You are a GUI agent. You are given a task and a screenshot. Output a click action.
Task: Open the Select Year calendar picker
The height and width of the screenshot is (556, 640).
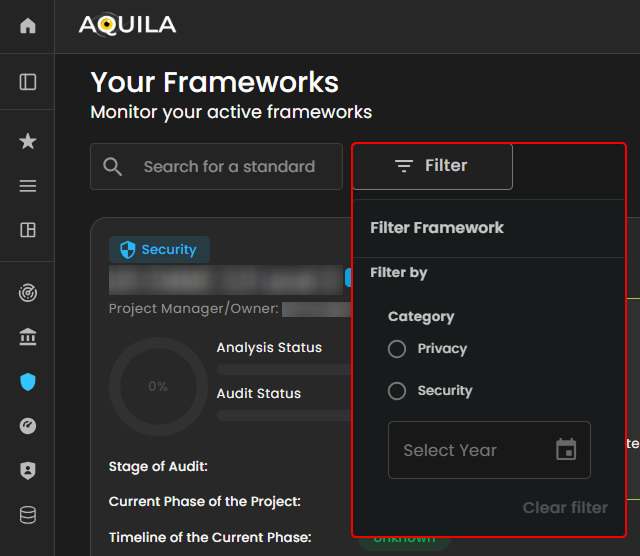(x=566, y=450)
